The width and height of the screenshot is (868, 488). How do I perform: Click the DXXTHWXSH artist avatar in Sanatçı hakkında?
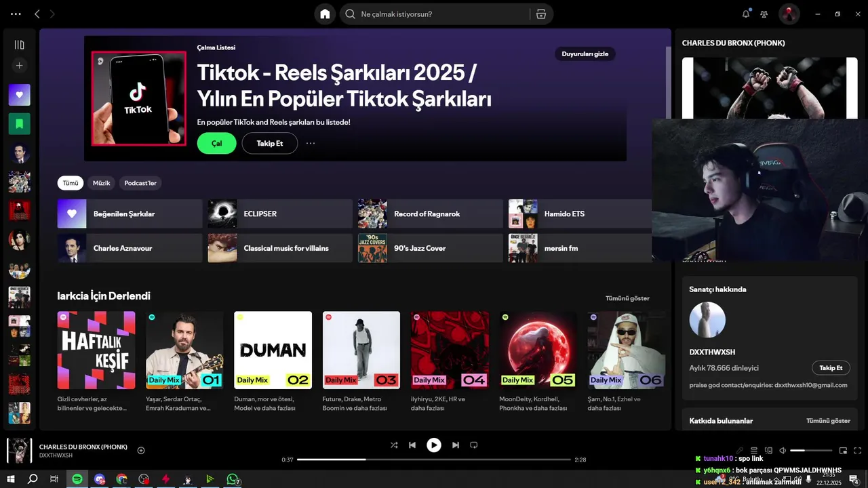pos(707,320)
